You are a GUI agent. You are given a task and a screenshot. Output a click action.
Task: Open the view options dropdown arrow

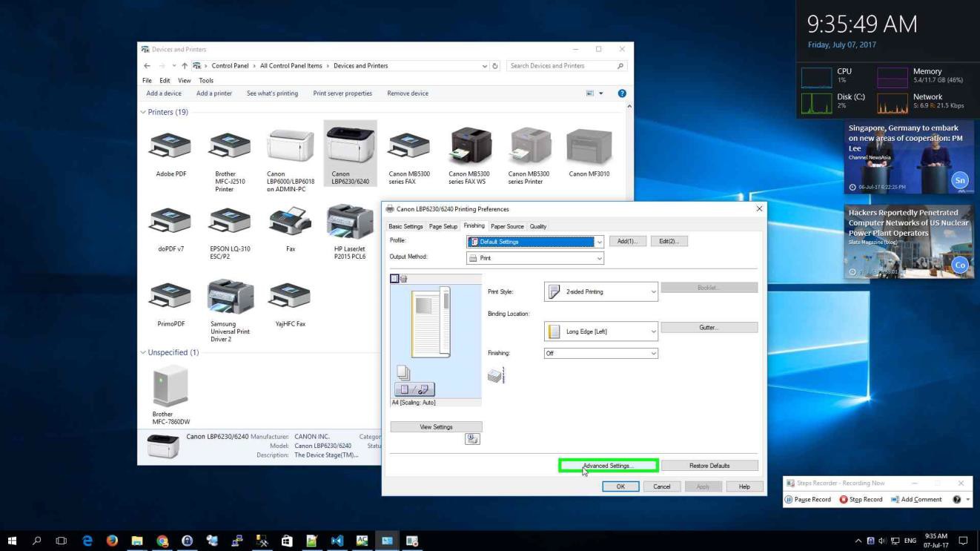tap(601, 93)
